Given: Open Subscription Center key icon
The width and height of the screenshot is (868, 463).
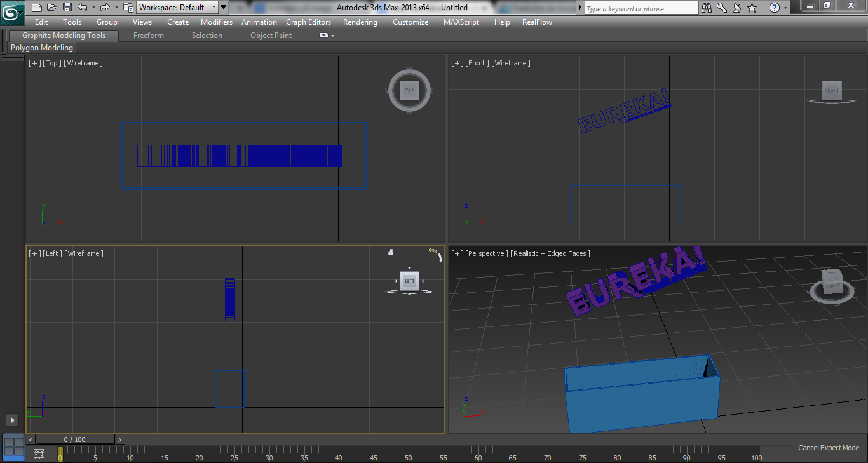Looking at the screenshot, I should [722, 8].
